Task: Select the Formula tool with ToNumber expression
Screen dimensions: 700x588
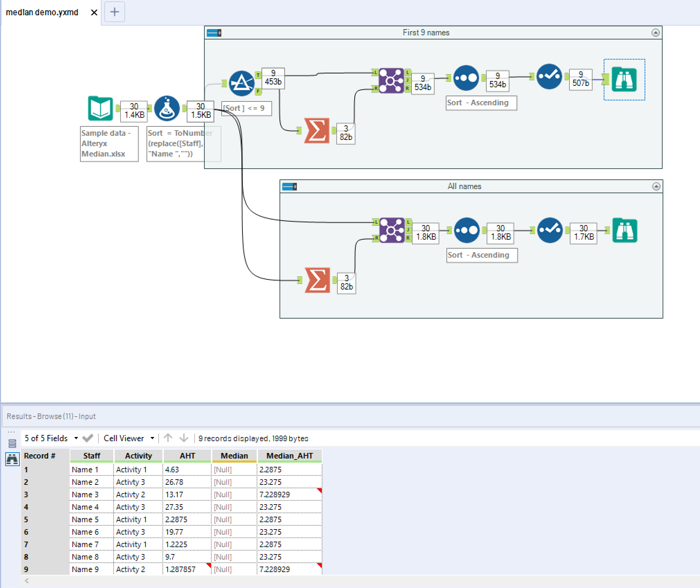Action: tap(167, 108)
